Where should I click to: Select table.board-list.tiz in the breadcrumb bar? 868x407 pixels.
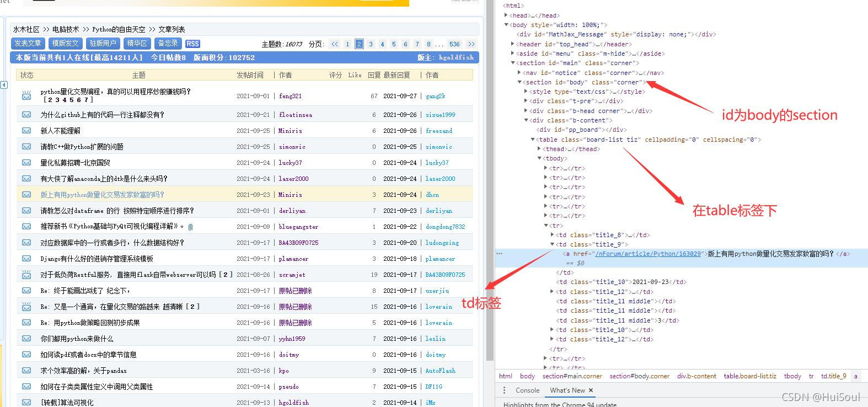tap(749, 376)
